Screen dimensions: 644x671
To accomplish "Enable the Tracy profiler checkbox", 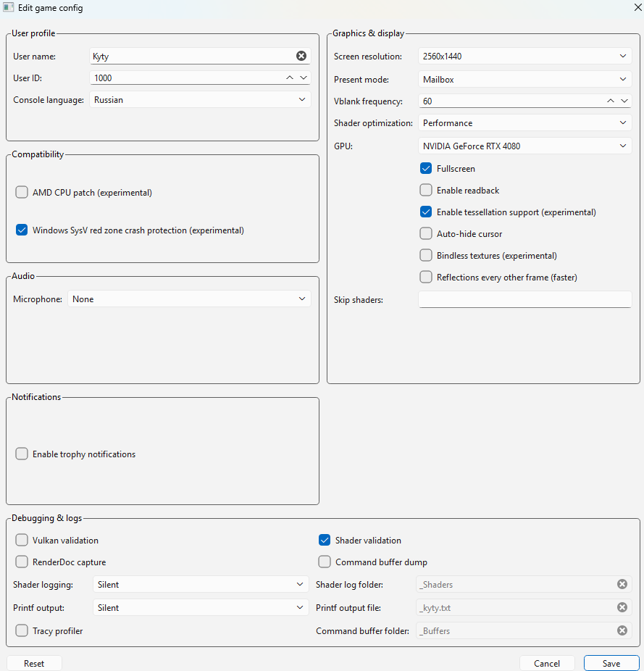I will (x=22, y=630).
